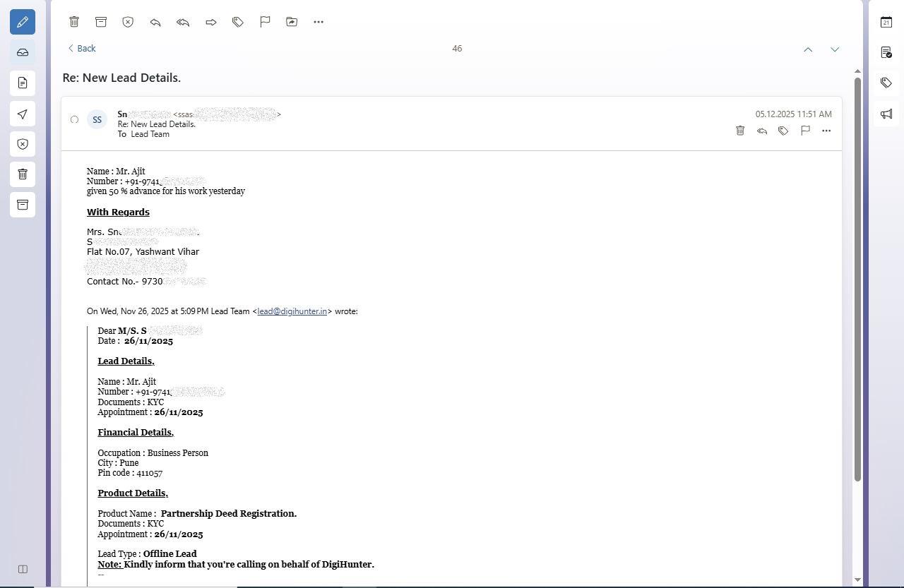Open the Spam folder in sidebar

click(23, 144)
